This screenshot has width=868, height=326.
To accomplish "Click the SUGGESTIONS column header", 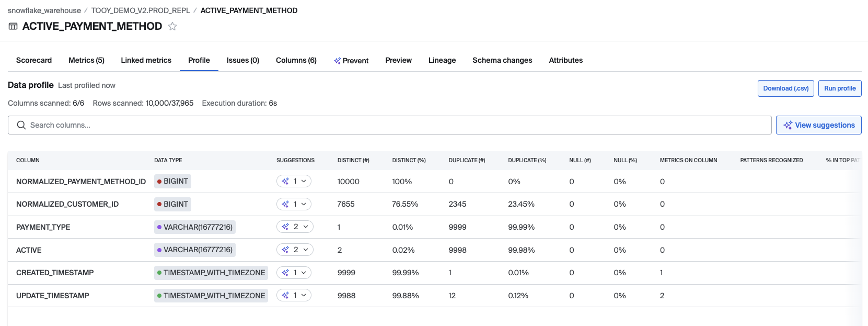I will tap(295, 160).
